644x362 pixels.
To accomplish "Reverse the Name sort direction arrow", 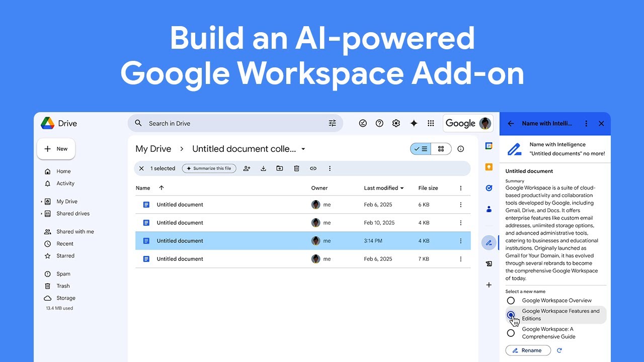I will click(x=162, y=188).
